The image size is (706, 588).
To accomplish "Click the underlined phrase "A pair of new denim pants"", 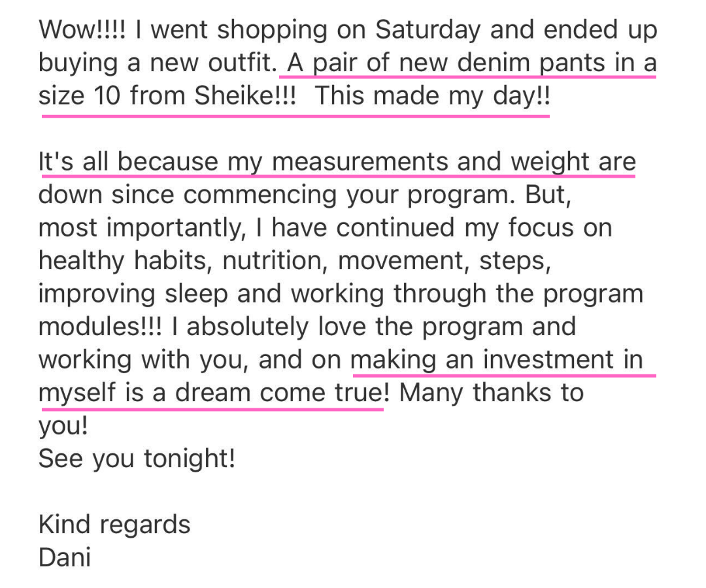I will click(x=446, y=63).
